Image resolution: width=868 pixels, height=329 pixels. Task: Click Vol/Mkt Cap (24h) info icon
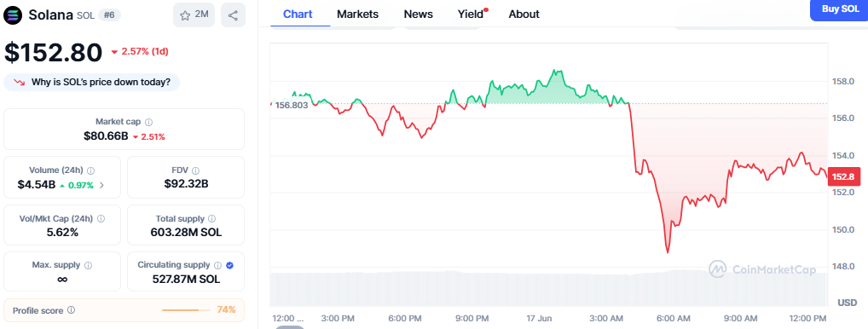pos(101,219)
